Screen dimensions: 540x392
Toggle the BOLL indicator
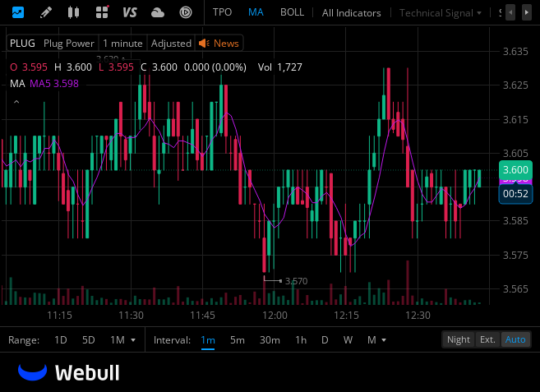pyautogui.click(x=292, y=12)
